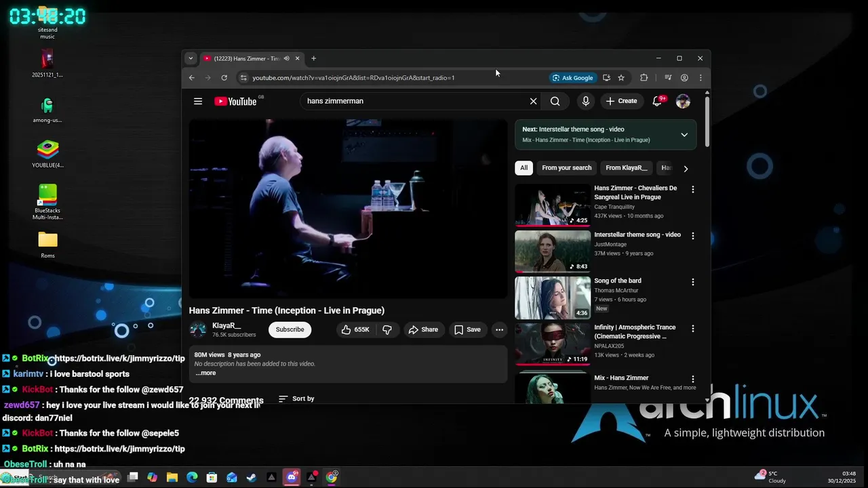Open File Explorer from the taskbar
Viewport: 868px width, 488px height.
[x=172, y=477]
